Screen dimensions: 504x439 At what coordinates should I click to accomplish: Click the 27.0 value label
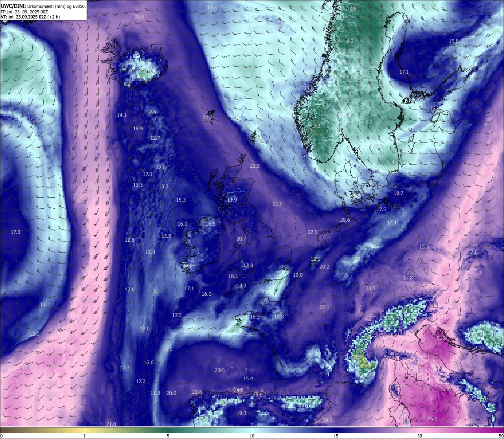(x=93, y=50)
